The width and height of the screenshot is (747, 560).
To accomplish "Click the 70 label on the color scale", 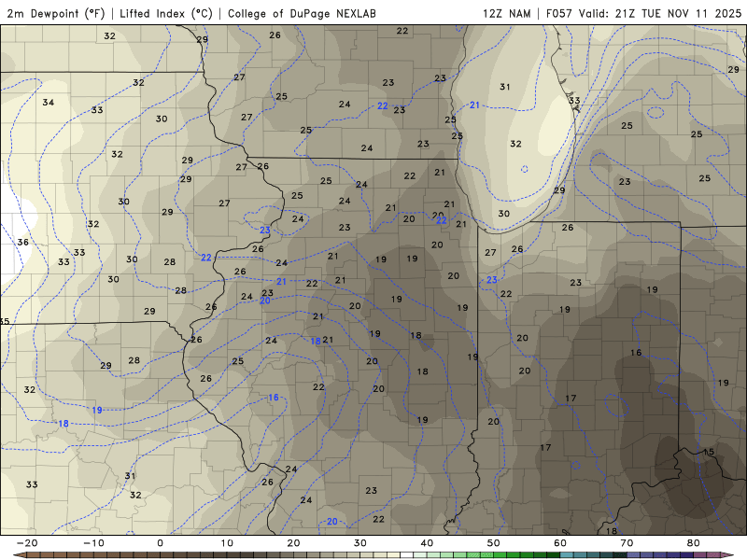I will point(627,543).
